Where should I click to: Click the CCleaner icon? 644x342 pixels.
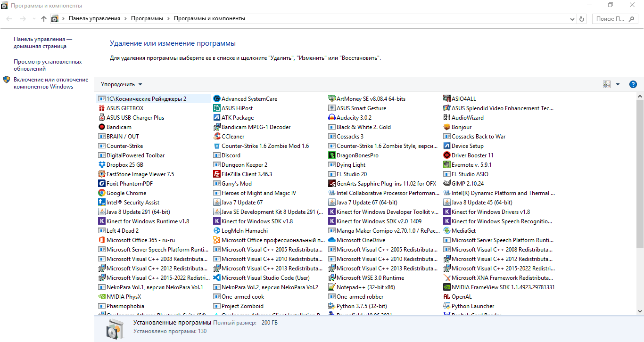(x=217, y=137)
